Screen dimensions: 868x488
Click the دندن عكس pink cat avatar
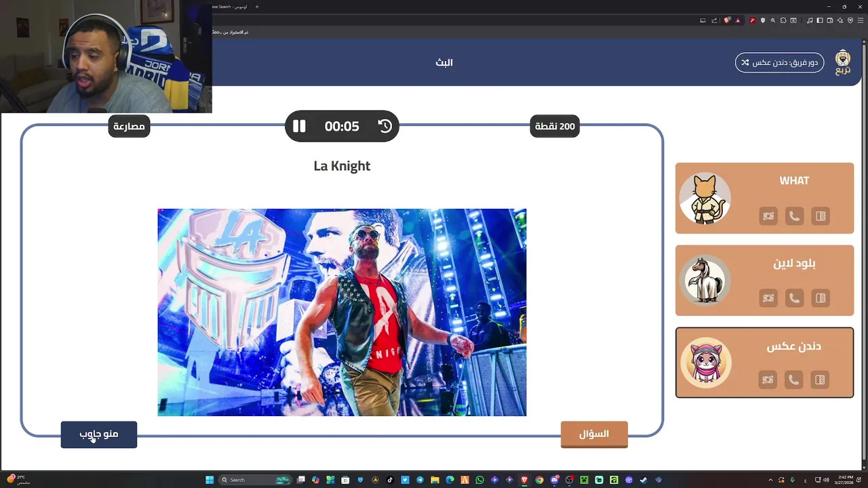pyautogui.click(x=705, y=363)
